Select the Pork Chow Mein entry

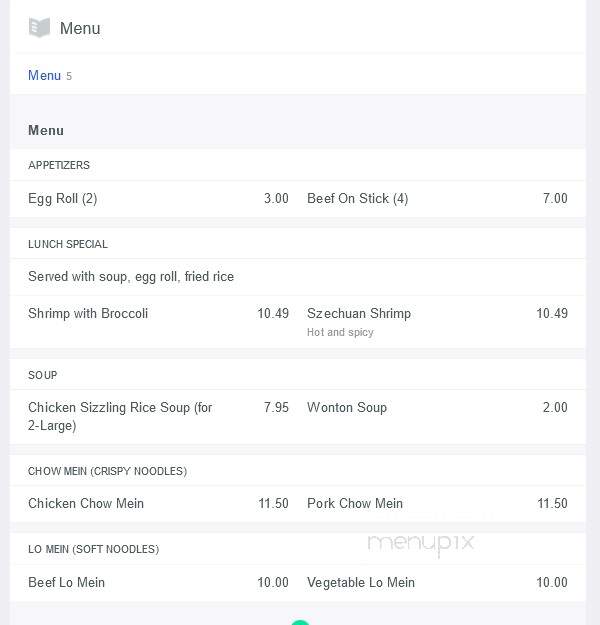click(355, 503)
